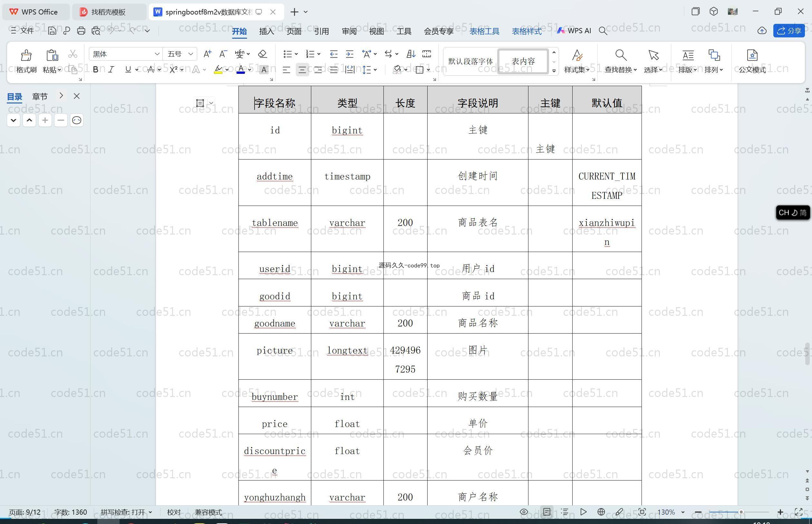Click the Print icon in quick toolbar
The image size is (812, 524).
pyautogui.click(x=81, y=31)
